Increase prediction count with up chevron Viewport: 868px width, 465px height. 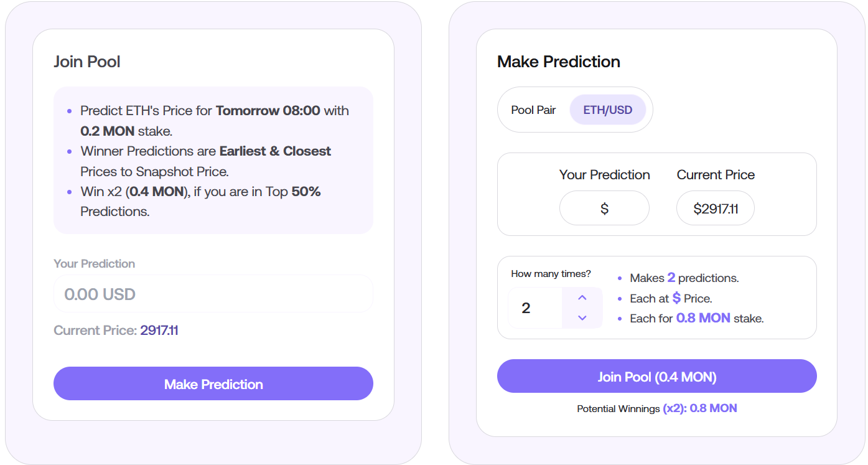tap(582, 298)
